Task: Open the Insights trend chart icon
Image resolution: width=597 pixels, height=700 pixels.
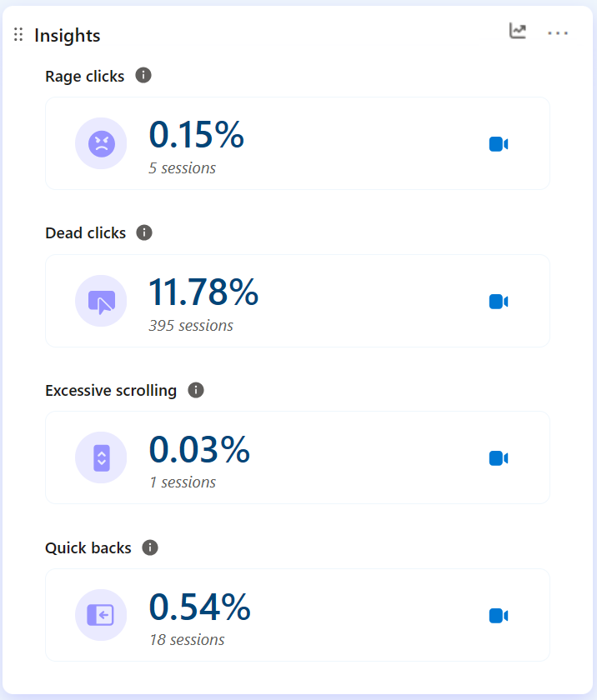Action: (x=518, y=32)
